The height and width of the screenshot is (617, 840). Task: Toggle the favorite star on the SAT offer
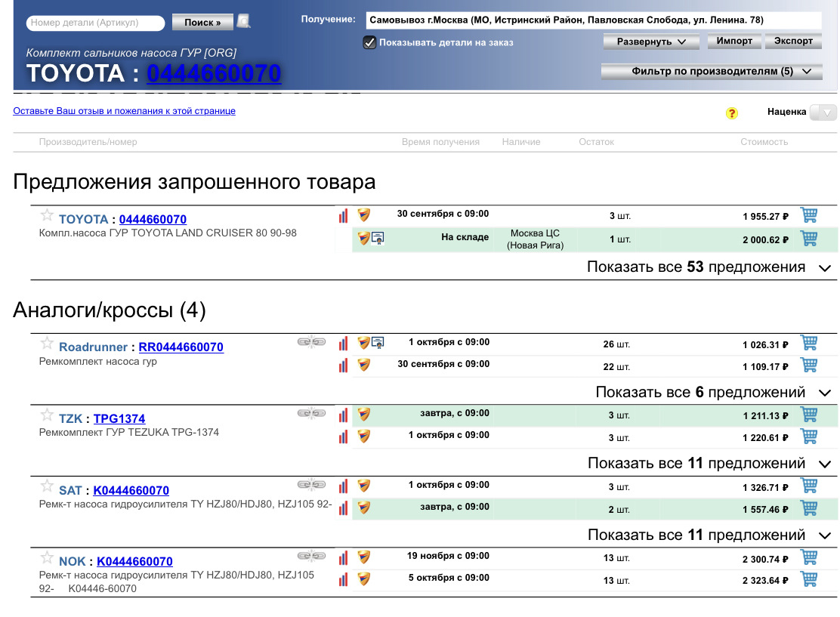[x=45, y=487]
